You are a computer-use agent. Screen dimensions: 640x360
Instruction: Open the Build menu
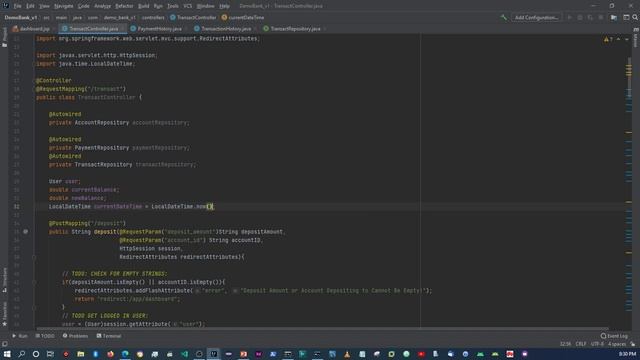click(144, 6)
